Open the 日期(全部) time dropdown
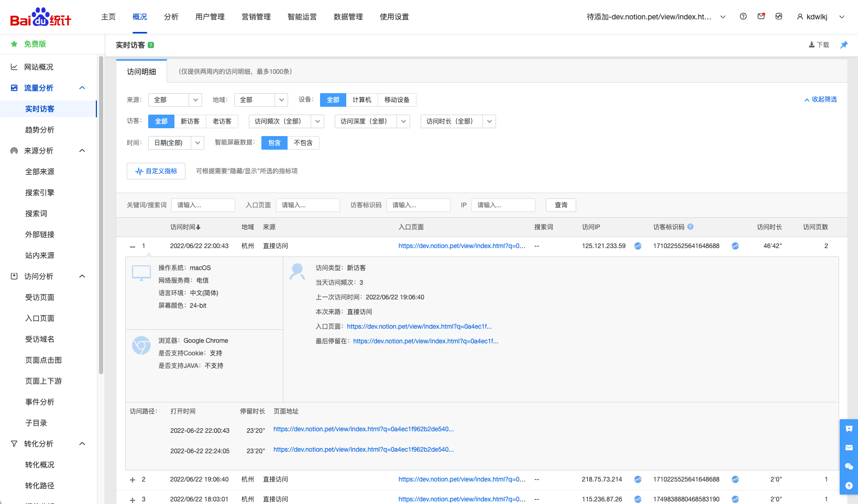 click(x=177, y=143)
